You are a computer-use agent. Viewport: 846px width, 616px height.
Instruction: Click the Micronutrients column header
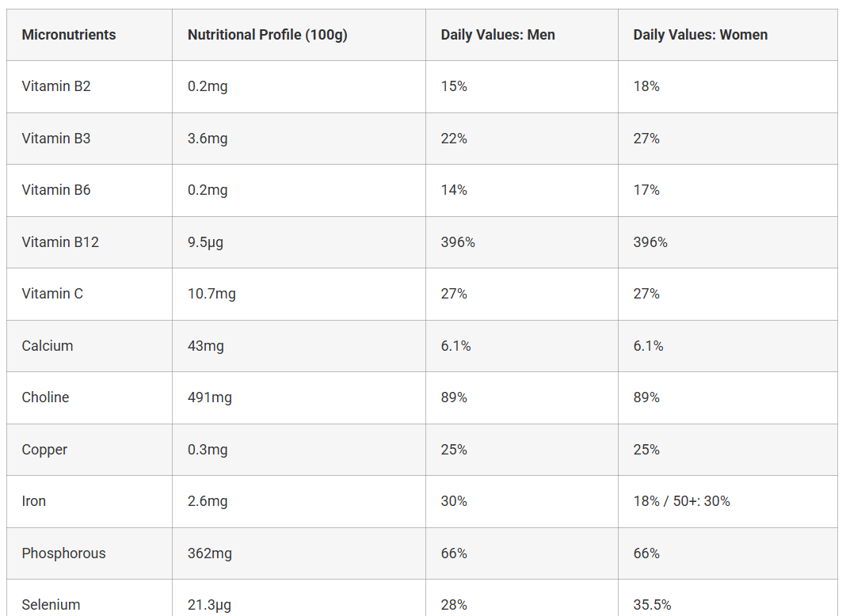[69, 35]
